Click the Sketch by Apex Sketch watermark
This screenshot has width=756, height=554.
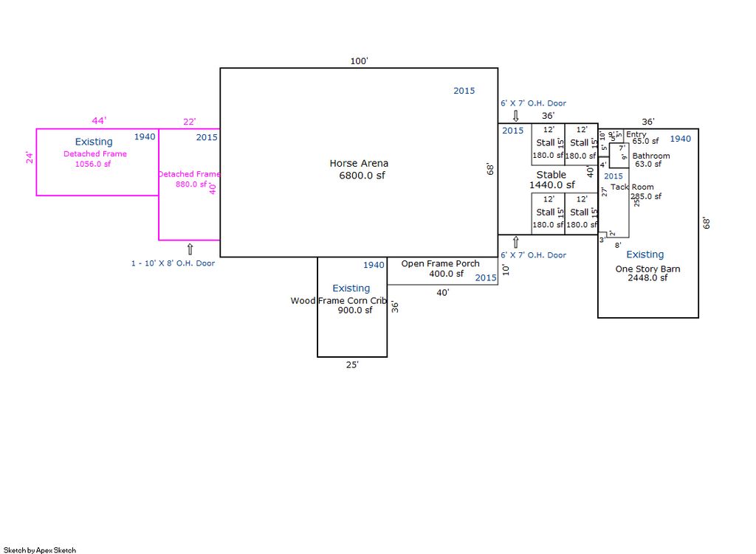39,550
